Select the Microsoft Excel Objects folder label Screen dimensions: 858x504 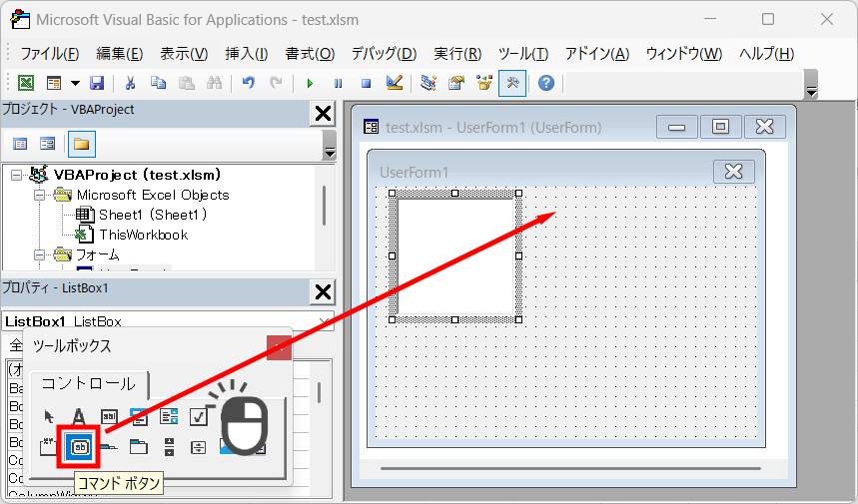tap(153, 196)
